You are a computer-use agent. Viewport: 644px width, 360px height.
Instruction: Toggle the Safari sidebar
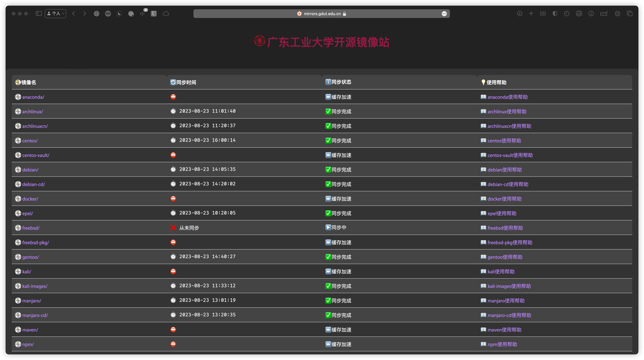(x=38, y=13)
